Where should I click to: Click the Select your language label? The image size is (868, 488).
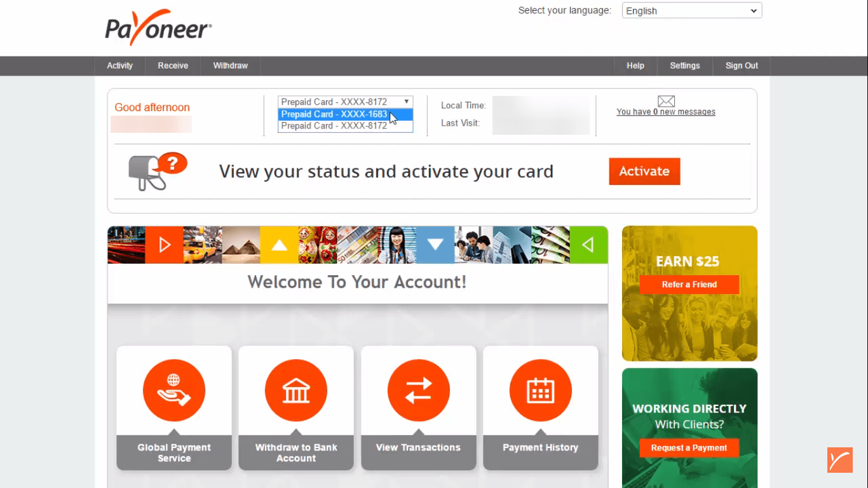pyautogui.click(x=565, y=10)
